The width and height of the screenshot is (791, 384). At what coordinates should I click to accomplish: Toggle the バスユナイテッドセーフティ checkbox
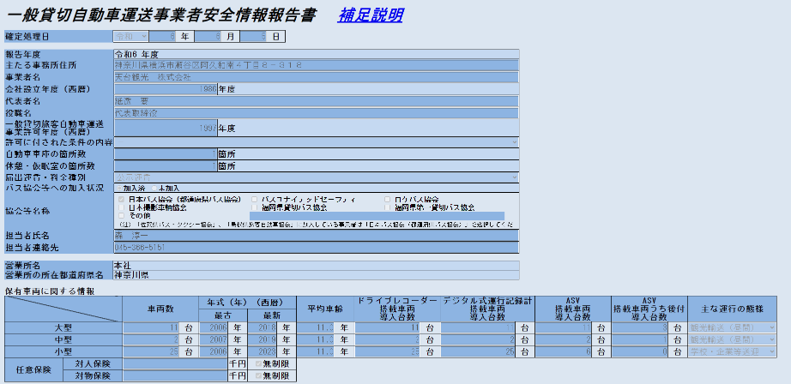click(x=254, y=199)
